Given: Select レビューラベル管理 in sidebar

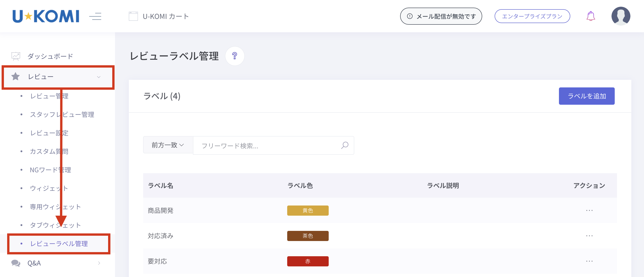Looking at the screenshot, I should pos(59,244).
